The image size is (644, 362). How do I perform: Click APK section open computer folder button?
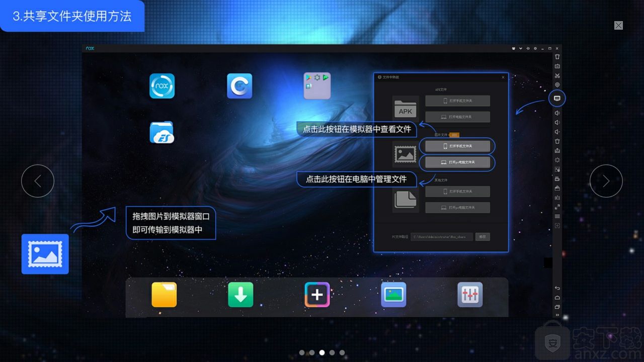tap(457, 117)
